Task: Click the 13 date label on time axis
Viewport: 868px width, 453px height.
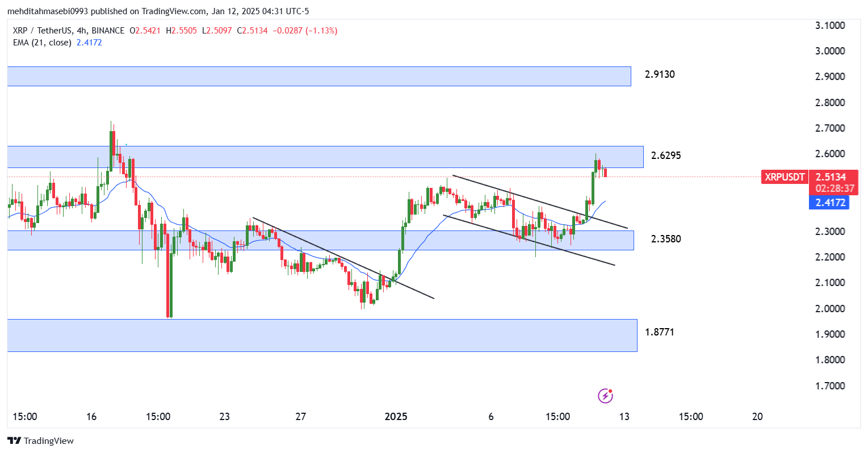Action: (x=624, y=417)
